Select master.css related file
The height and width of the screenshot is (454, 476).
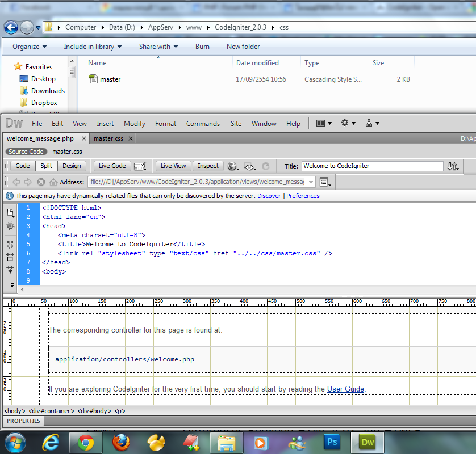tap(67, 152)
